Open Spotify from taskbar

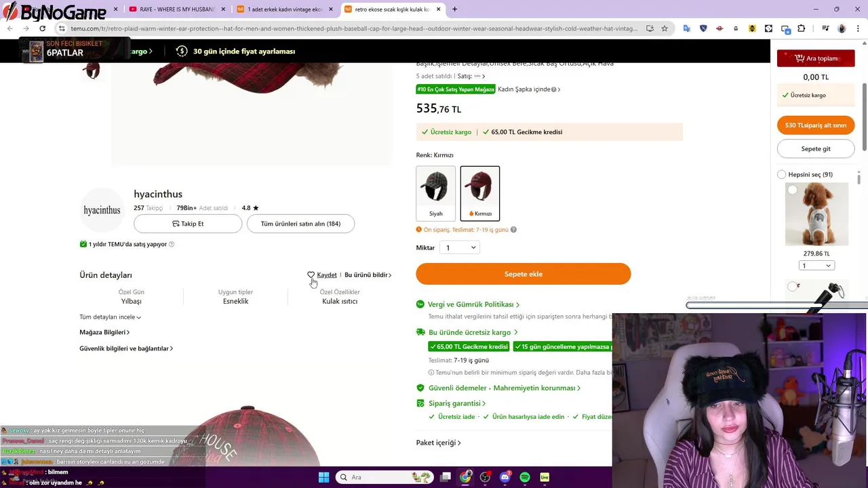(525, 477)
